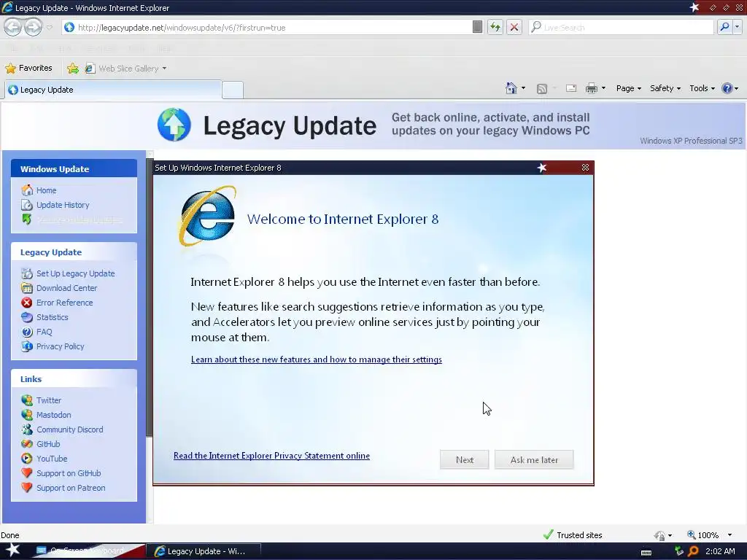Click the 2:02 AM system clock

point(720,551)
